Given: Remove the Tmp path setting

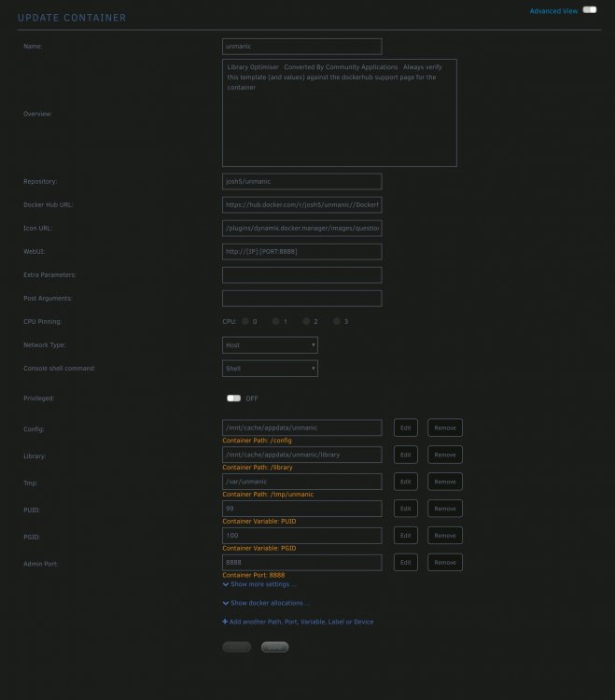Looking at the screenshot, I should coord(445,482).
